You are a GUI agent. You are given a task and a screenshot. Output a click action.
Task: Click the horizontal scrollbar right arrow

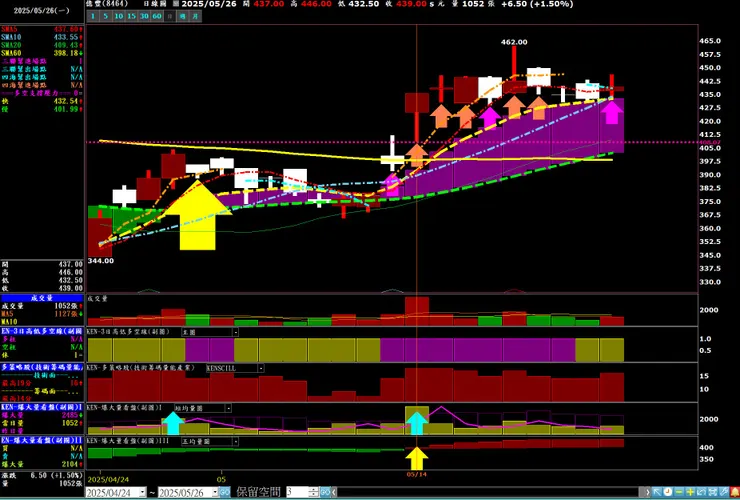click(x=648, y=492)
